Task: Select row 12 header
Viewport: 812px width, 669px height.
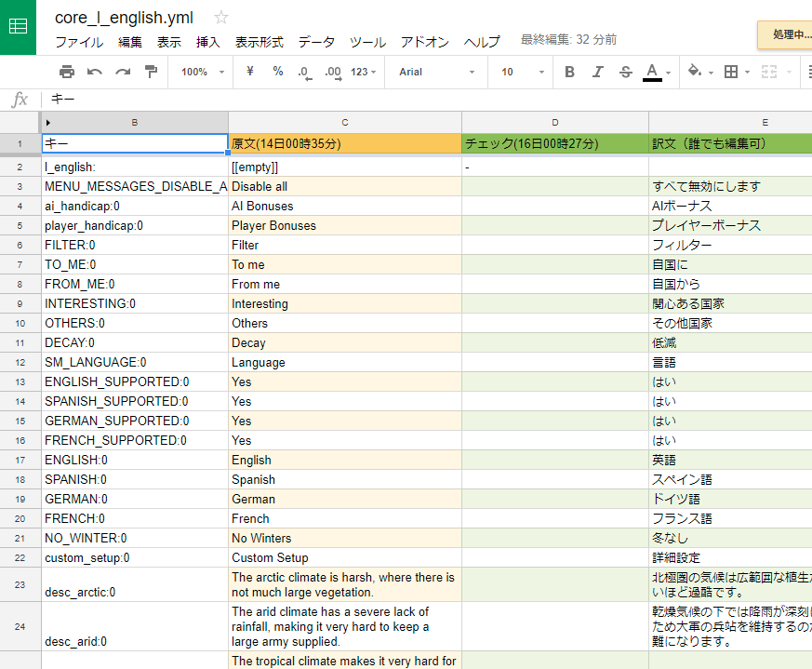Action: coord(20,362)
